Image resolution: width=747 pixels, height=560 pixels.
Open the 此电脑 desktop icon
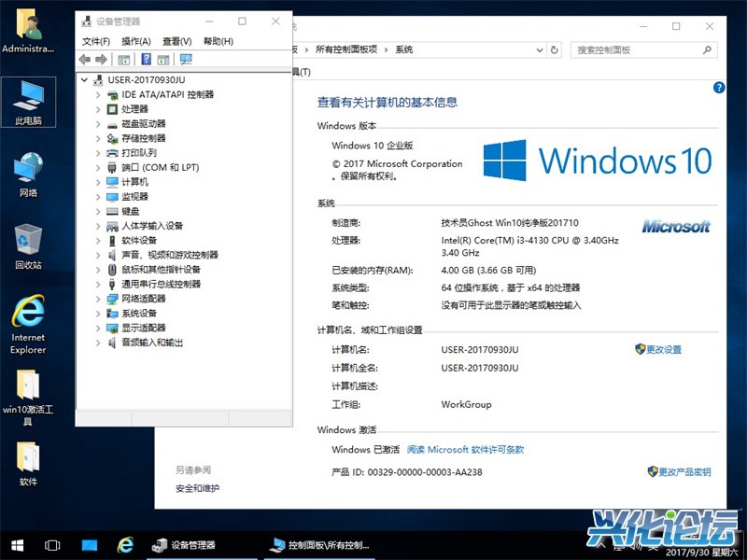pyautogui.click(x=29, y=102)
